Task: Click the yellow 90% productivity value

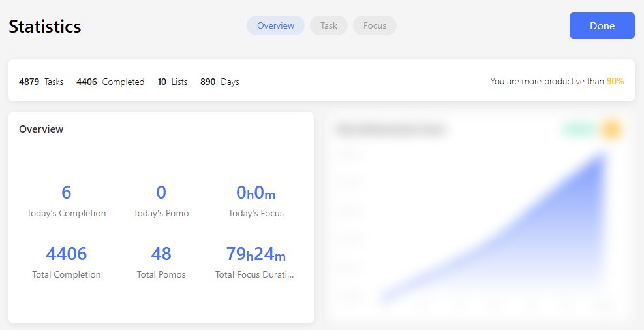Action: pos(615,81)
